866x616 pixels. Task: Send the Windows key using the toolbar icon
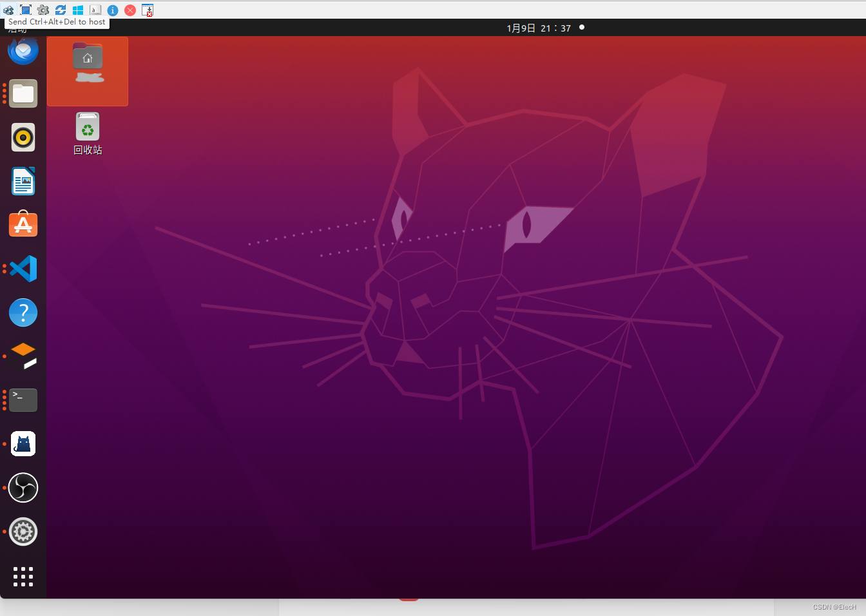[77, 10]
